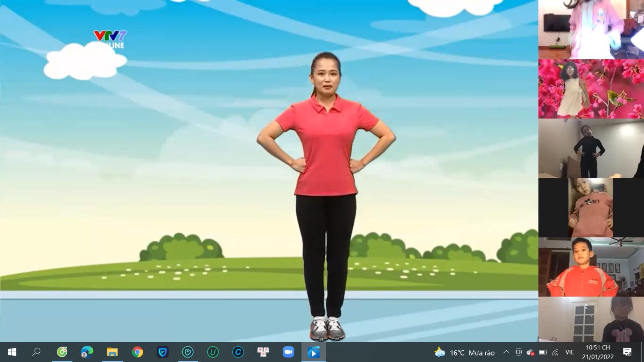The image size is (644, 362).
Task: Open the IObit Uninstaller taskbar icon
Action: point(213,352)
